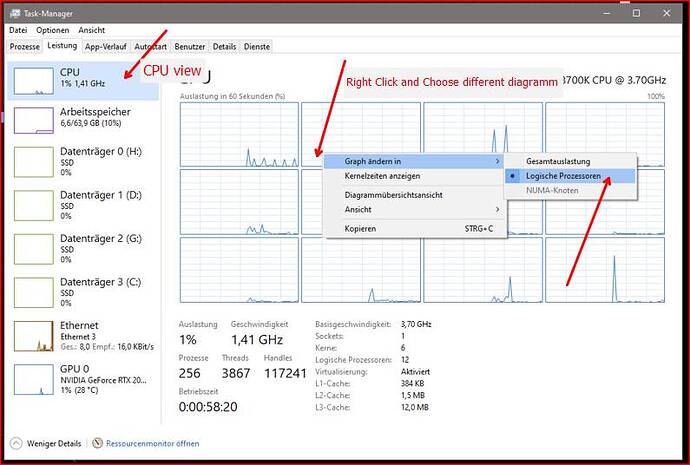Click the Weniger Details collapse arrow icon
Screen dimensions: 690x465
(16, 443)
